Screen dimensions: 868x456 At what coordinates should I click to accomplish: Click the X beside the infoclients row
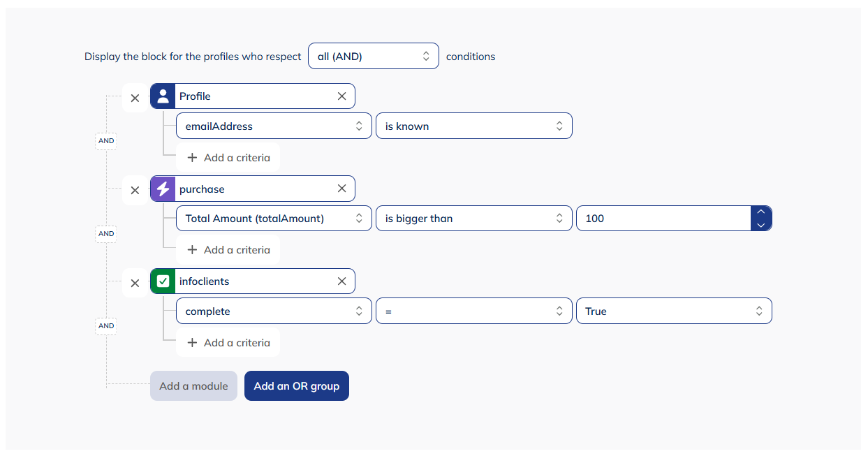tap(135, 283)
